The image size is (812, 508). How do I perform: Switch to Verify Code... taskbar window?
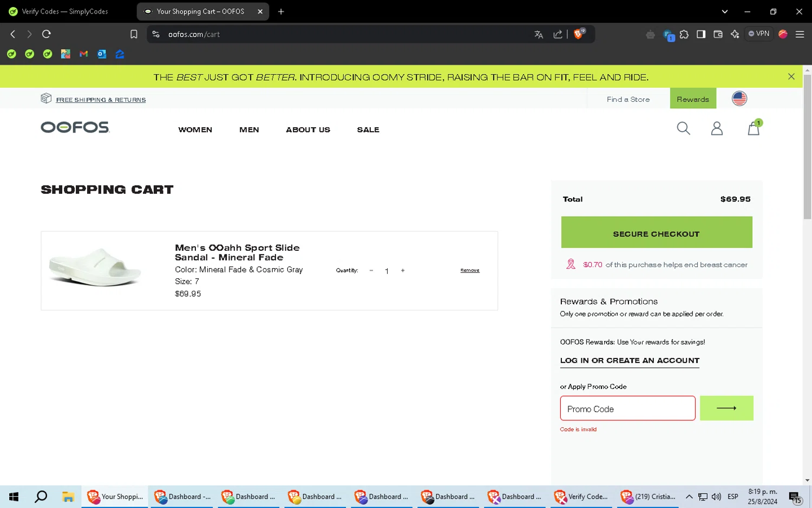[x=581, y=497]
